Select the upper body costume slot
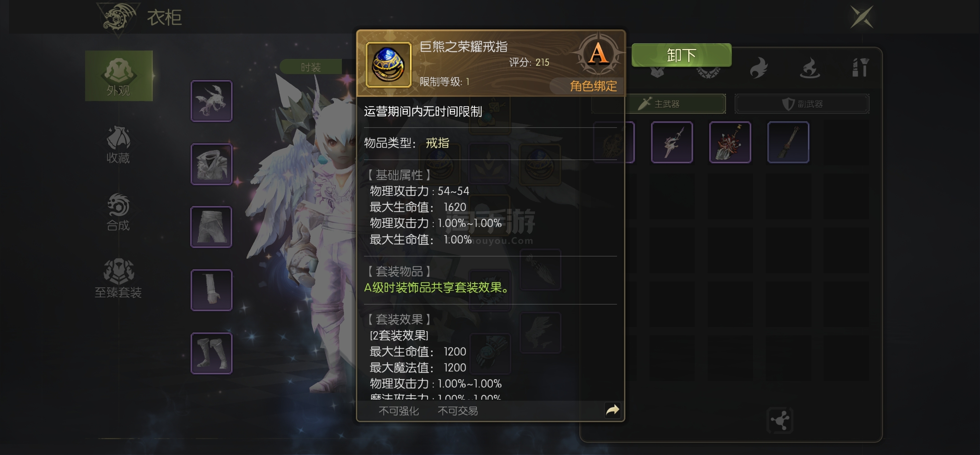The height and width of the screenshot is (455, 980). [x=211, y=164]
